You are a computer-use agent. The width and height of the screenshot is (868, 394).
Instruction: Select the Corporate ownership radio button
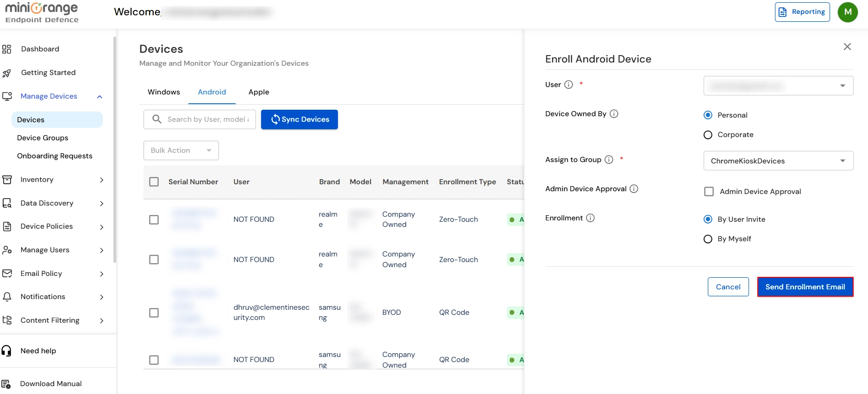708,135
